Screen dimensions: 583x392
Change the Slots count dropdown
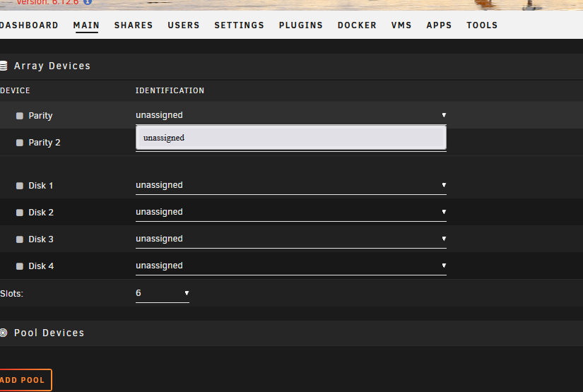163,293
